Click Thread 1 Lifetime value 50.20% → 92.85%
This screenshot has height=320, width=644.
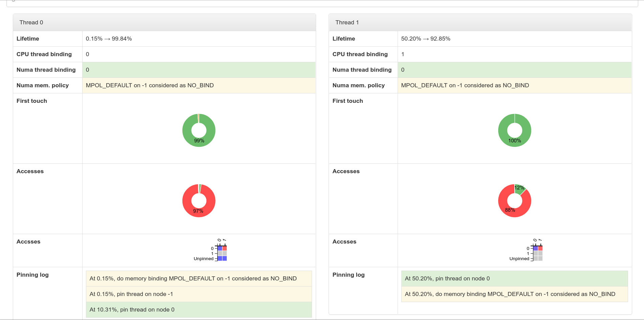425,39
